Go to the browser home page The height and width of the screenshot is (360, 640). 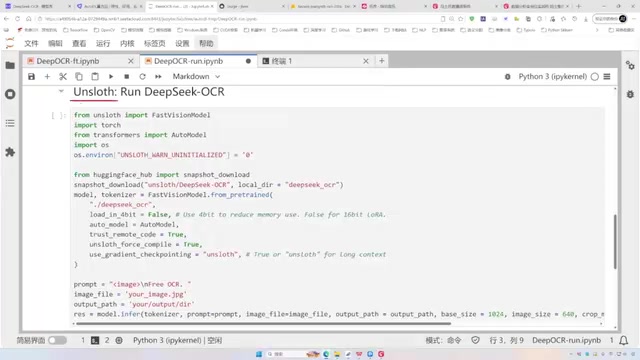(x=29, y=19)
